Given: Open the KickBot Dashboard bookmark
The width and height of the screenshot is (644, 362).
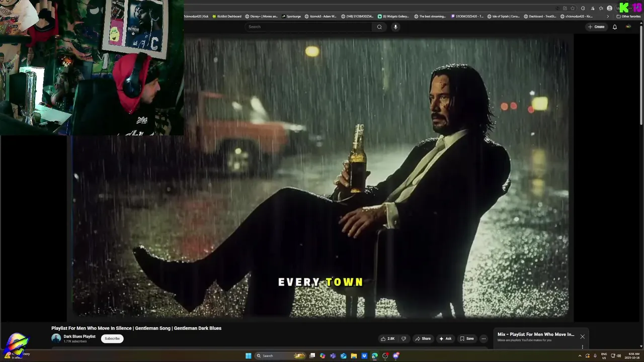Looking at the screenshot, I should (227, 16).
